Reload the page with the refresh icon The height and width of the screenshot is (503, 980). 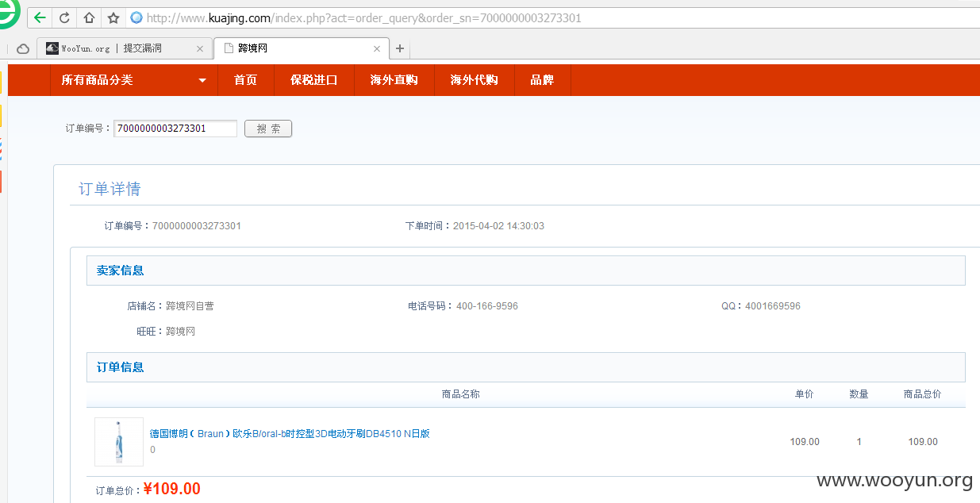tap(64, 17)
